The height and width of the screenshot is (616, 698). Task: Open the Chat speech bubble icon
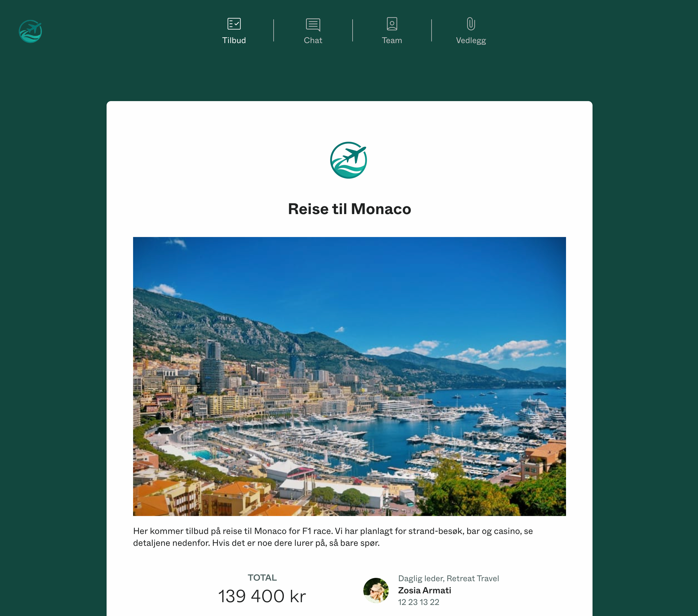coord(313,24)
